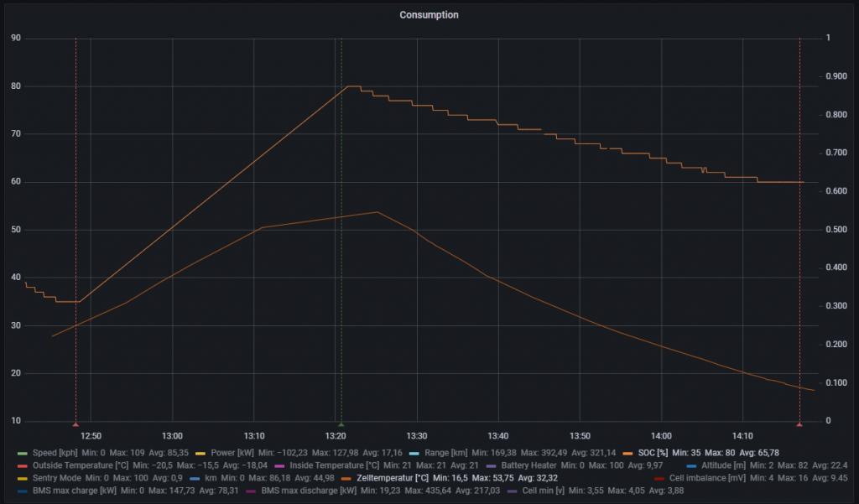The height and width of the screenshot is (504, 859).
Task: Click the 90 left axis label
Action: [16, 38]
